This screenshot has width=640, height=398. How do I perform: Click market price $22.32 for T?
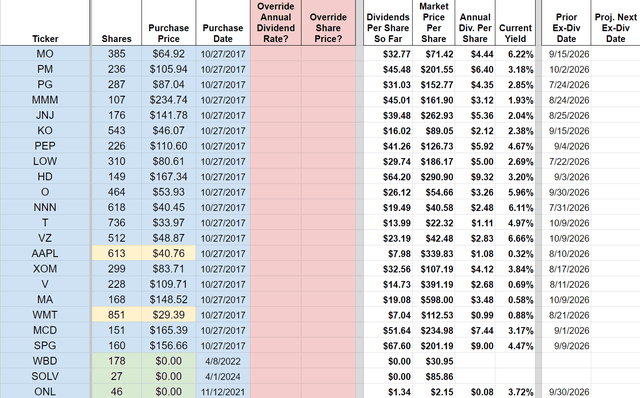tap(433, 223)
